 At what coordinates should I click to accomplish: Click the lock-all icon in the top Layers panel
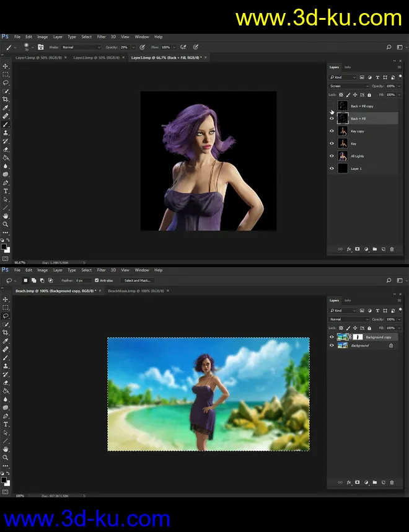point(369,95)
